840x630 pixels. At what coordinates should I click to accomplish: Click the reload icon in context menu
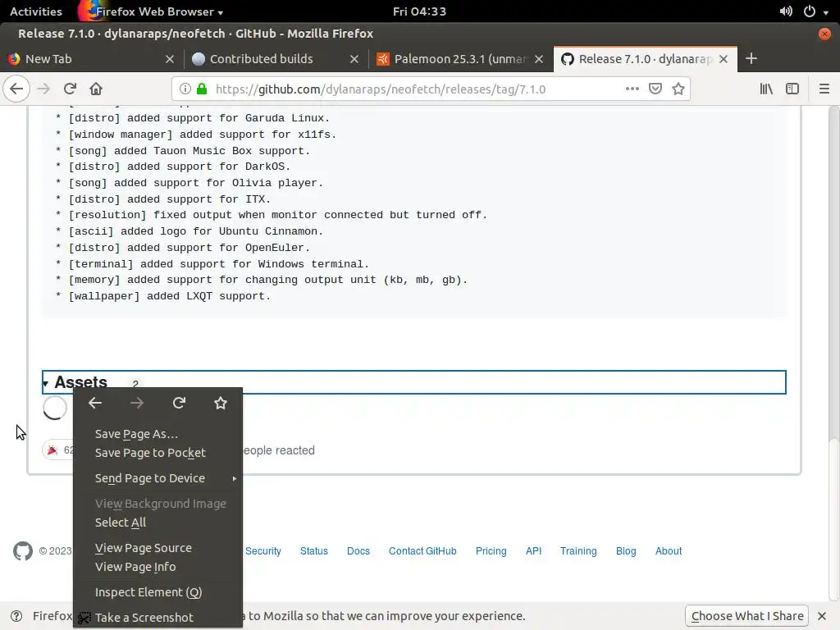tap(179, 403)
